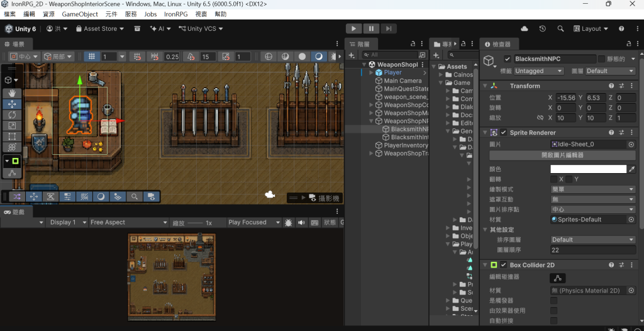Toggle grid snapping icon
The width and height of the screenshot is (644, 331).
tap(138, 57)
